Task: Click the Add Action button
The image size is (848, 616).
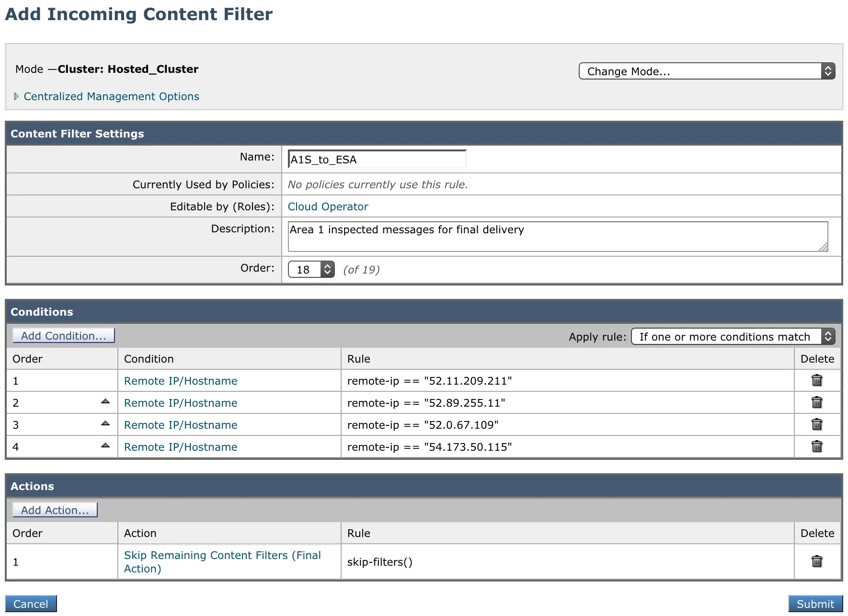Action: click(x=54, y=510)
